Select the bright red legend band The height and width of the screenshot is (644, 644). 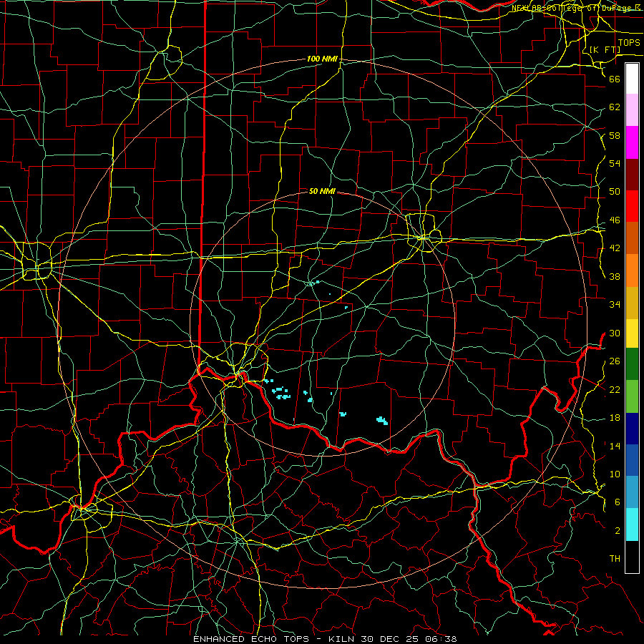tap(632, 207)
